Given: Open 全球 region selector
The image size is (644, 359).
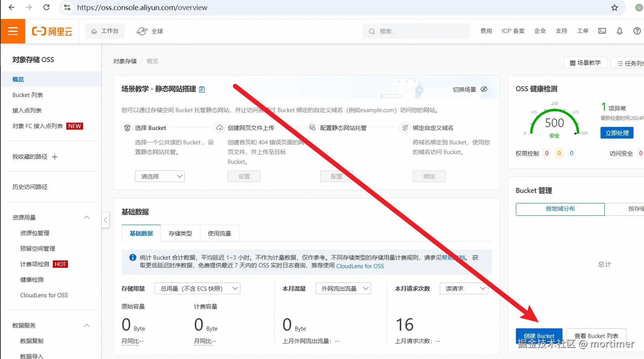Looking at the screenshot, I should click(x=150, y=31).
